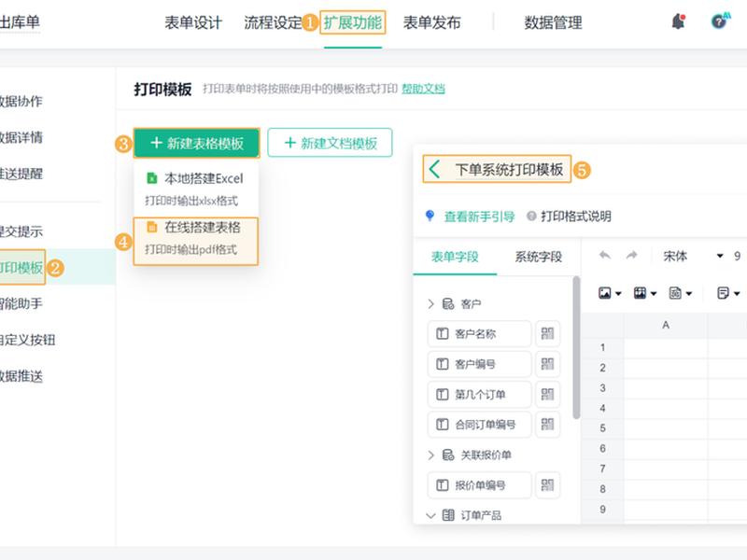Screen dimensions: 747x560
Task: Select row 1 header
Action: [x=602, y=347]
